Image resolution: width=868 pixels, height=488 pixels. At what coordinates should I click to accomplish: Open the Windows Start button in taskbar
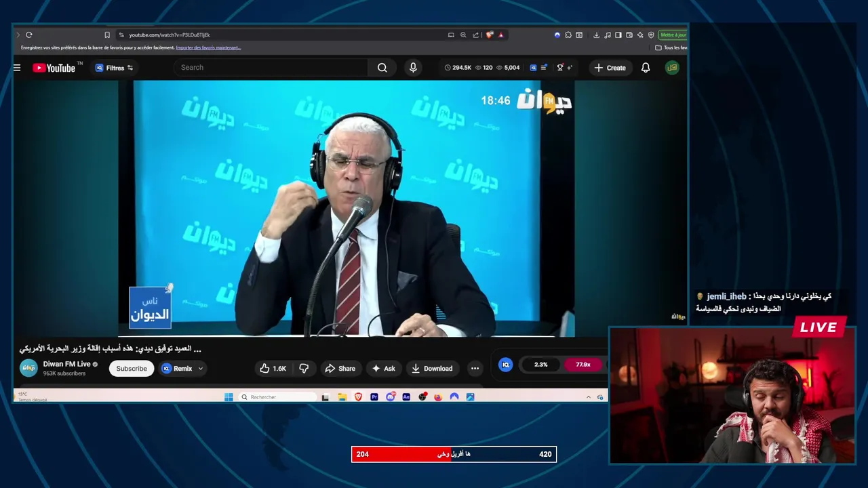pyautogui.click(x=229, y=397)
